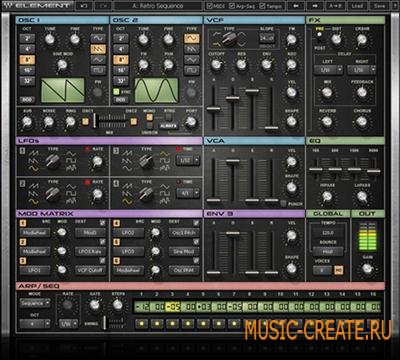Image resolution: width=400 pixels, height=360 pixels.
Task: Click the ENV 3 decay slider handle
Action: [232, 233]
